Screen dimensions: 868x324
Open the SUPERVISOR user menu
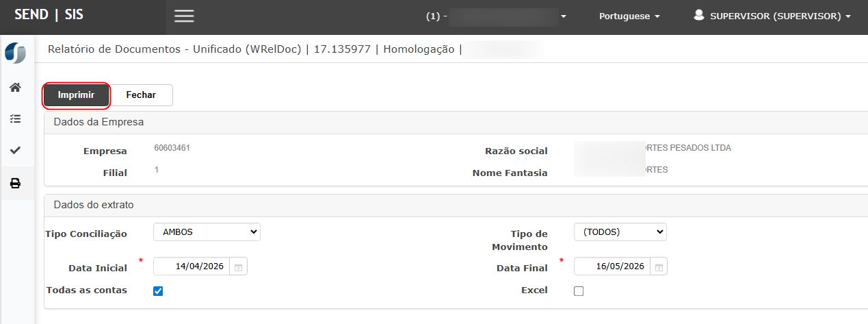(x=780, y=16)
